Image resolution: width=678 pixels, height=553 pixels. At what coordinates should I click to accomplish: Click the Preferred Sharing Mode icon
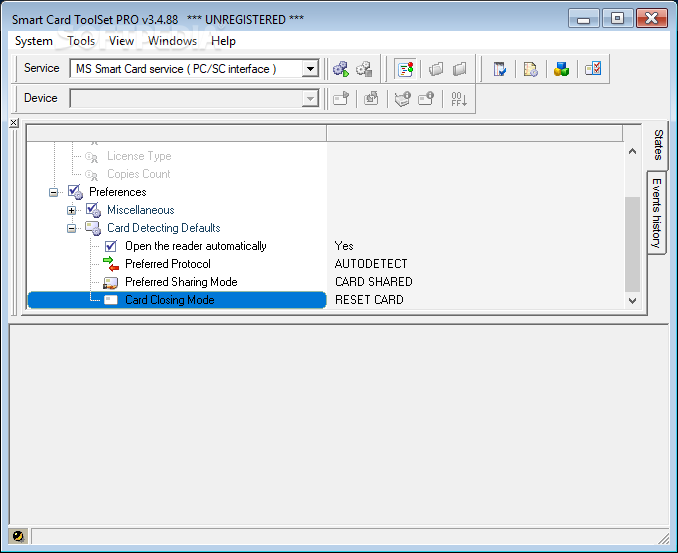coord(111,282)
